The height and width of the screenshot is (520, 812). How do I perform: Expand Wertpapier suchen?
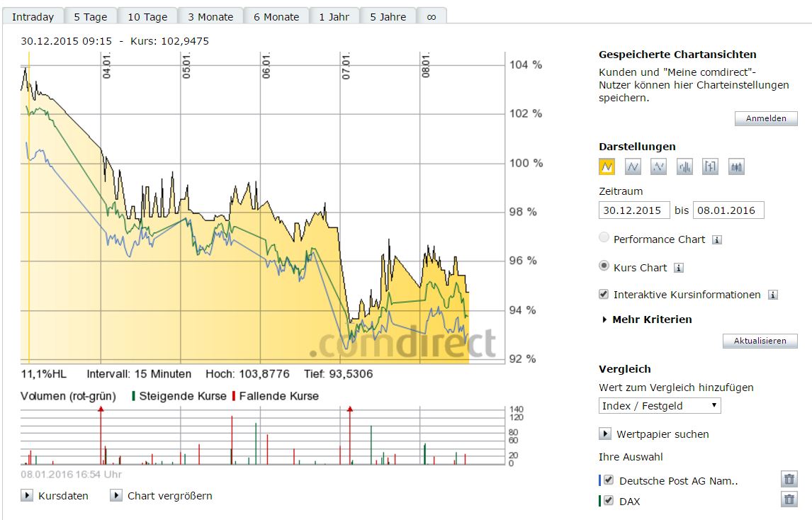662,434
